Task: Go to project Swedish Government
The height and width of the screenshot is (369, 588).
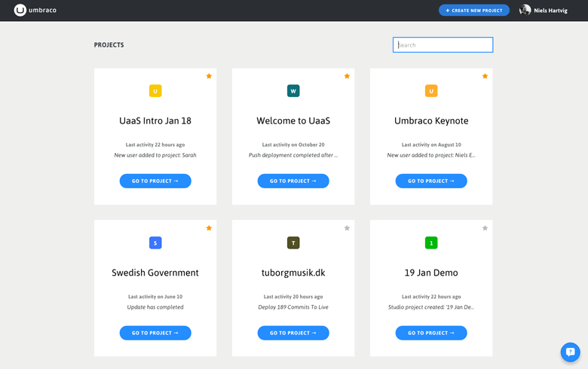Action: point(155,333)
